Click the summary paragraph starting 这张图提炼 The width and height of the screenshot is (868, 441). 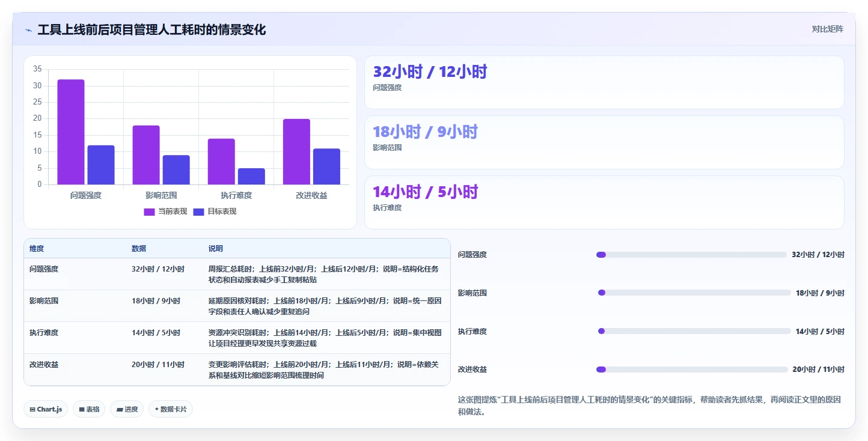pyautogui.click(x=649, y=406)
